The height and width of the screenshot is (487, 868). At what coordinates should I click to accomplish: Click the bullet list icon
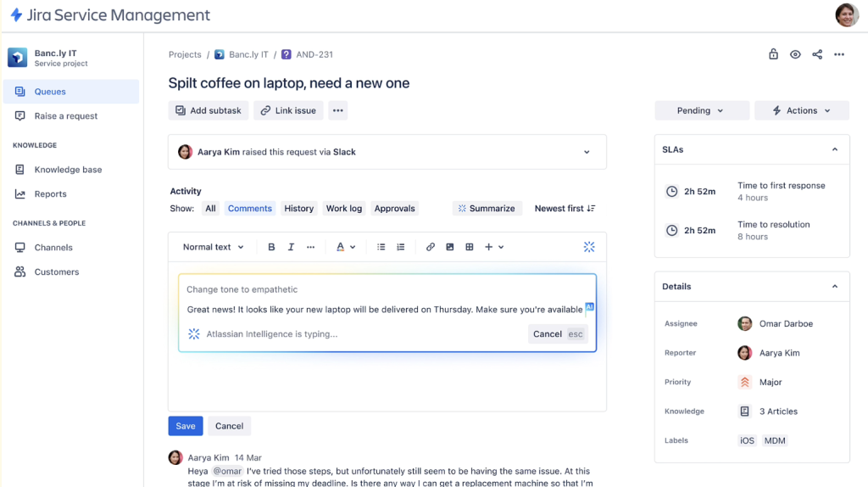coord(381,247)
